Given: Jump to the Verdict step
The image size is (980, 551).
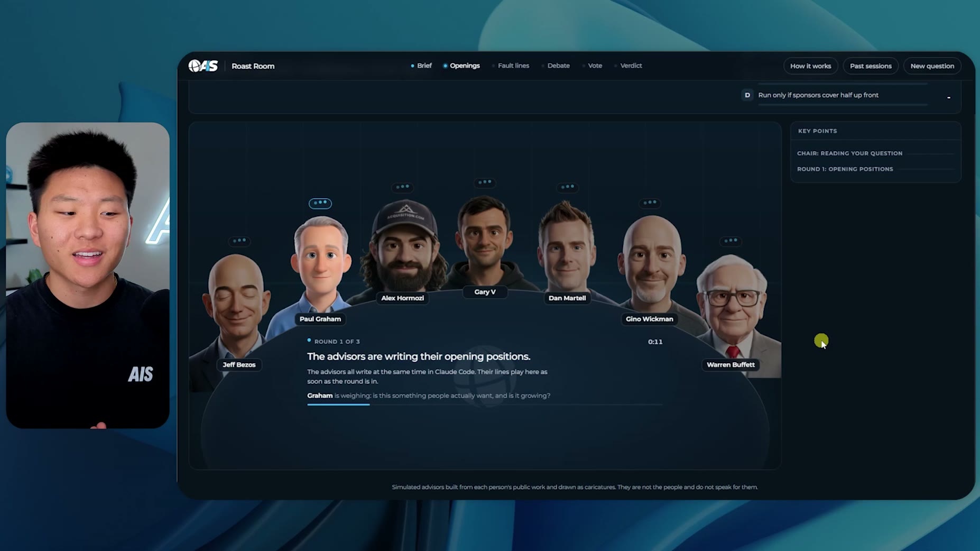Looking at the screenshot, I should (628, 66).
